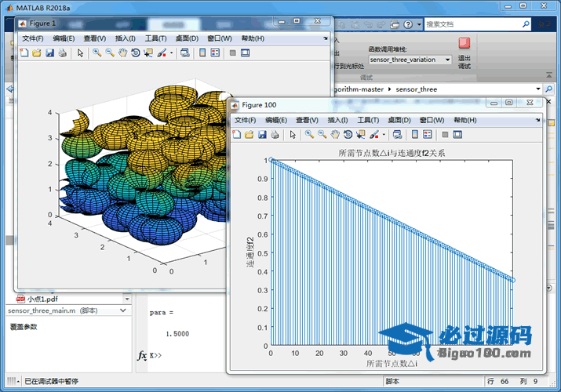This screenshot has height=392, width=561.
Task: Click Switch Windows icon in MATLAB quick access
Action: 395,24
